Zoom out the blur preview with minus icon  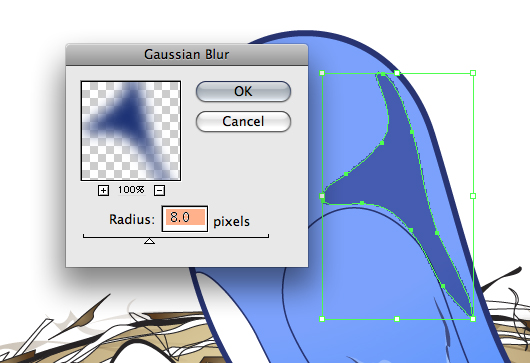tap(160, 191)
